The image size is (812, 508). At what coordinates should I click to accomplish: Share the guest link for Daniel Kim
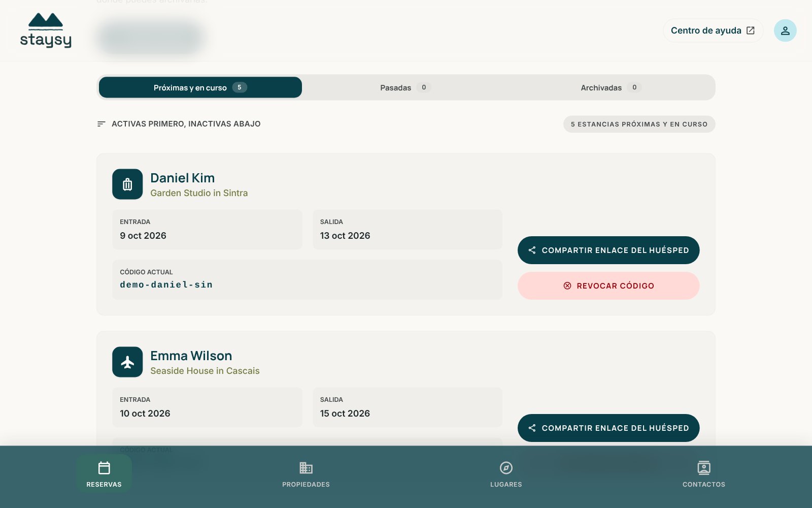point(608,250)
